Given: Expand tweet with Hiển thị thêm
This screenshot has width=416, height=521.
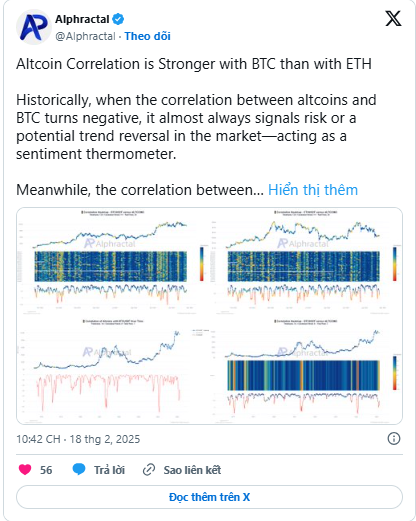Looking at the screenshot, I should [x=313, y=190].
